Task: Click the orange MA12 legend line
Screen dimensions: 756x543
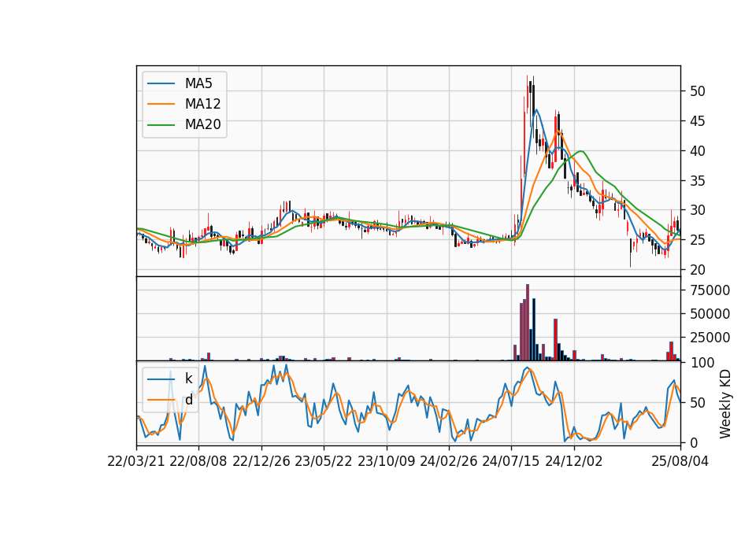Action: pyautogui.click(x=161, y=104)
